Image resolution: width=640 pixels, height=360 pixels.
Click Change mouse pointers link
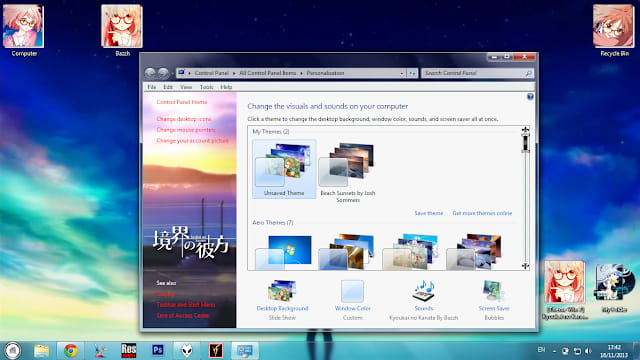[x=186, y=130]
